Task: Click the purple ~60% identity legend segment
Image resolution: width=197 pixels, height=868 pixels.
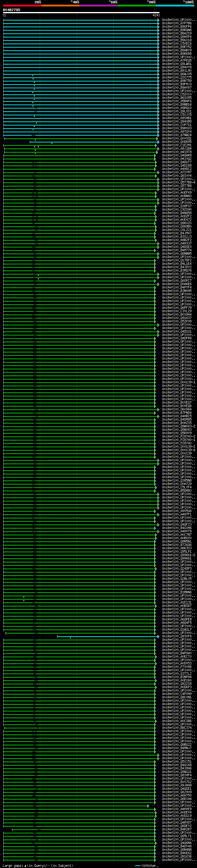Action: tap(99, 6)
